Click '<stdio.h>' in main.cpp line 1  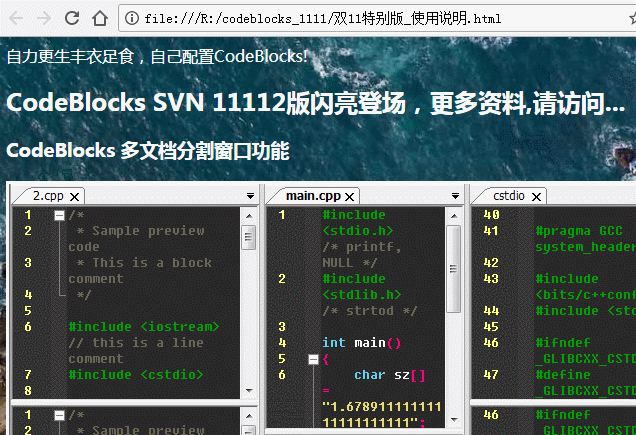(358, 231)
